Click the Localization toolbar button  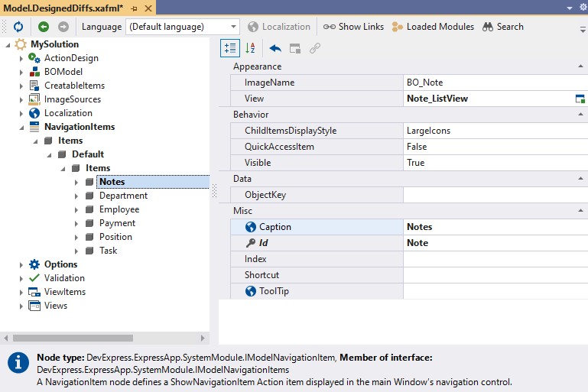pyautogui.click(x=279, y=27)
